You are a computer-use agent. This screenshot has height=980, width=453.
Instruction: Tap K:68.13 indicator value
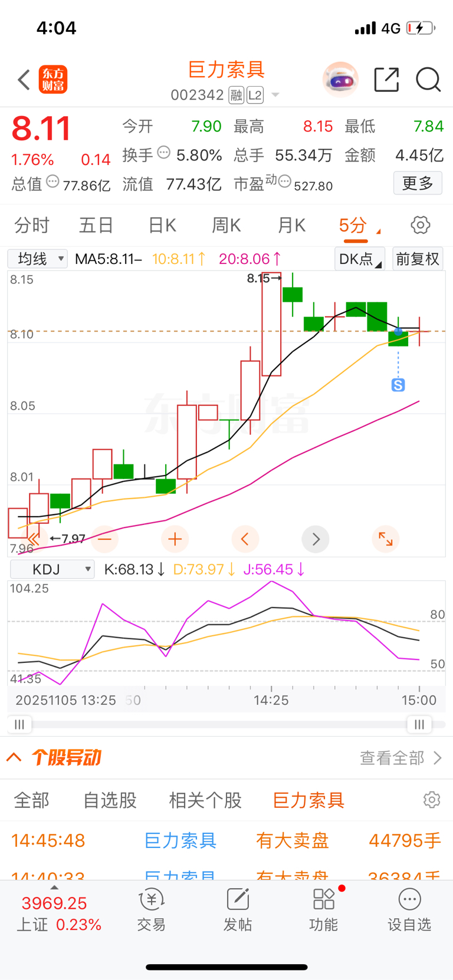[134, 569]
